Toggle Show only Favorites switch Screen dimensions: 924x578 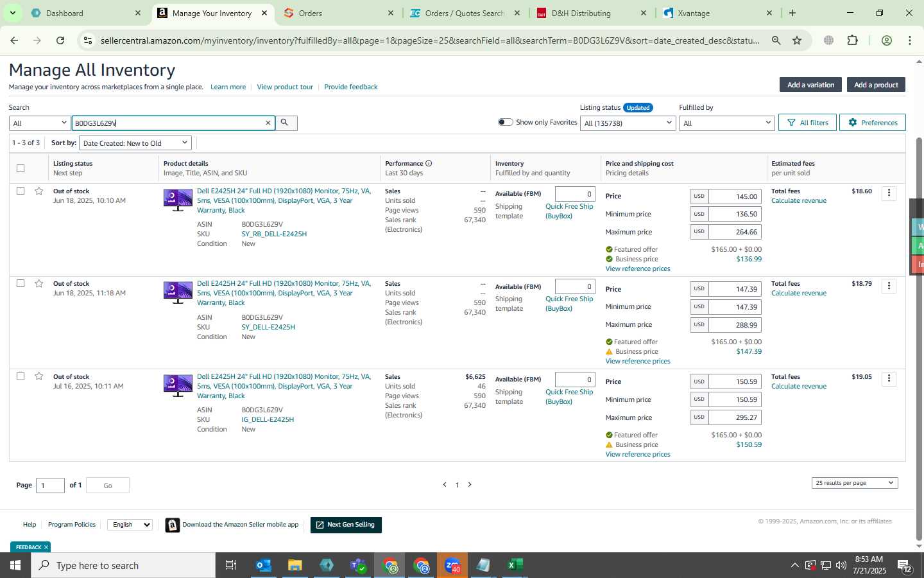click(506, 122)
